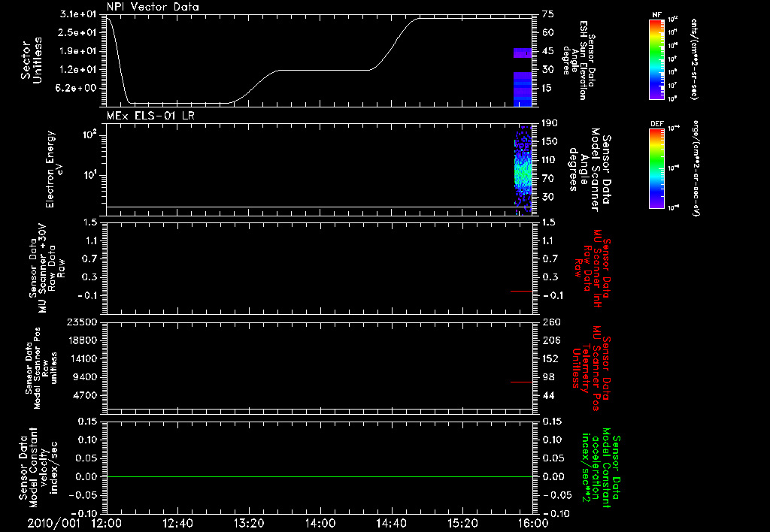770x532 pixels.
Task: Click the 9400 Scanner Pos axis value
Action: point(86,377)
